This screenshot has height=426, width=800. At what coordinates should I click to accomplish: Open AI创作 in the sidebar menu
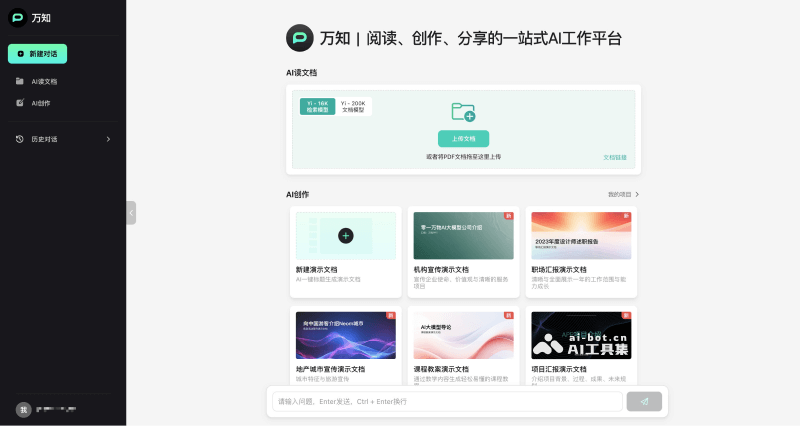pyautogui.click(x=40, y=102)
